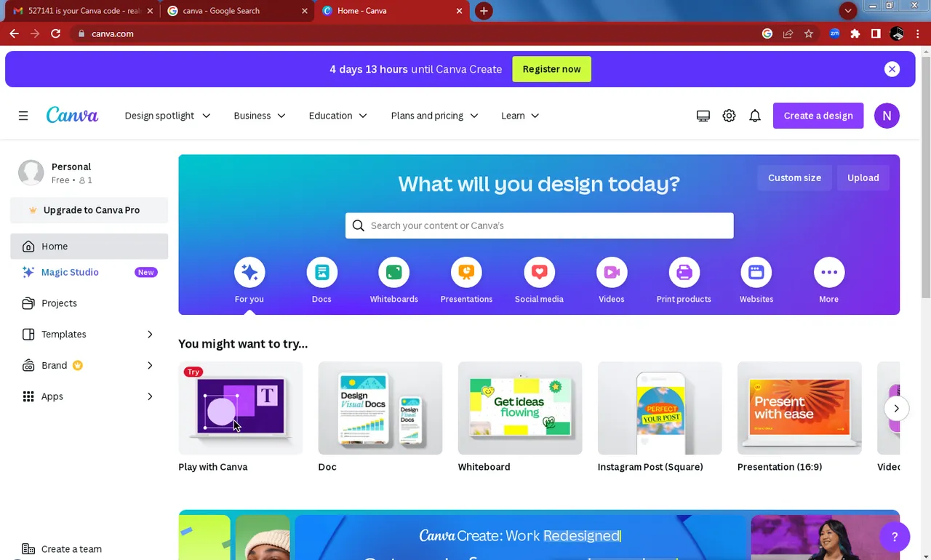Click Create a design button

[818, 116]
